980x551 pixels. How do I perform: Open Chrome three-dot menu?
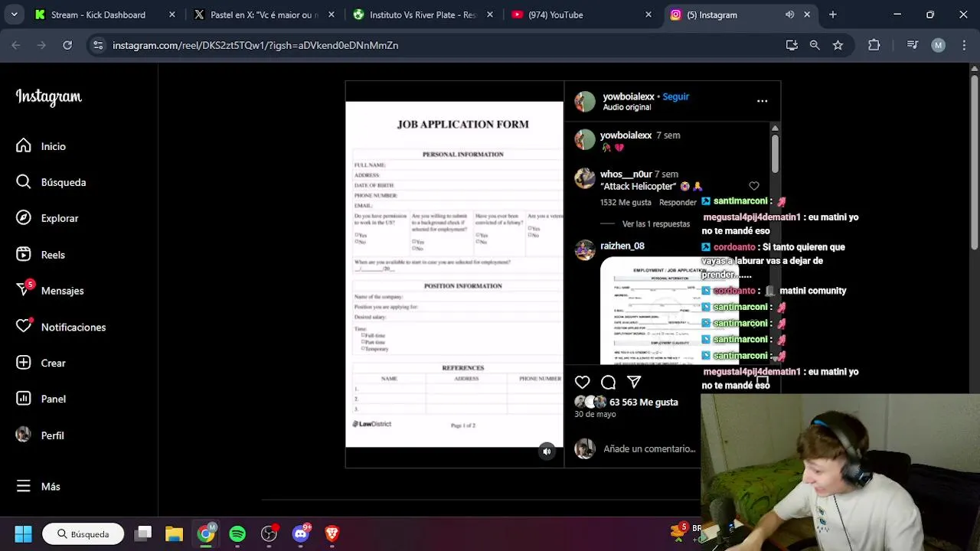pyautogui.click(x=963, y=45)
